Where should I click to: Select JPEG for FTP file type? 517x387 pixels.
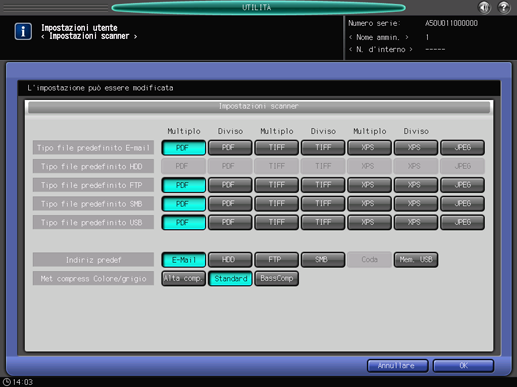point(462,185)
